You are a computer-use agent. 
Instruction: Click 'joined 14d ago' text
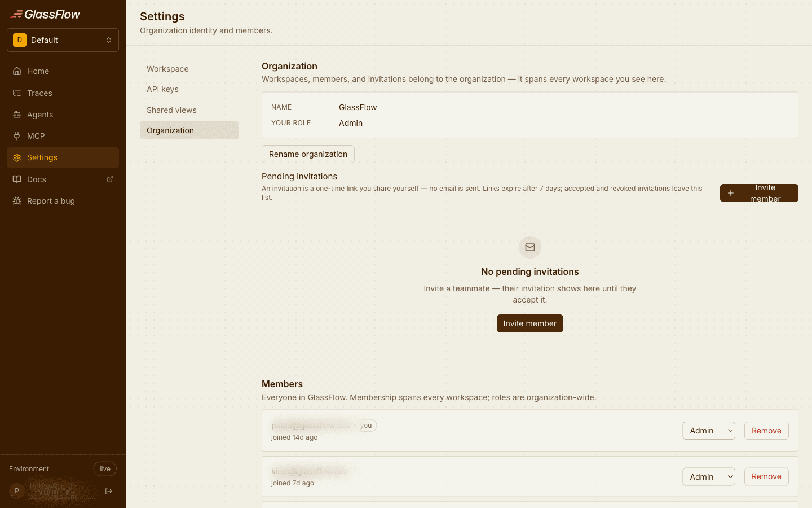pyautogui.click(x=294, y=437)
